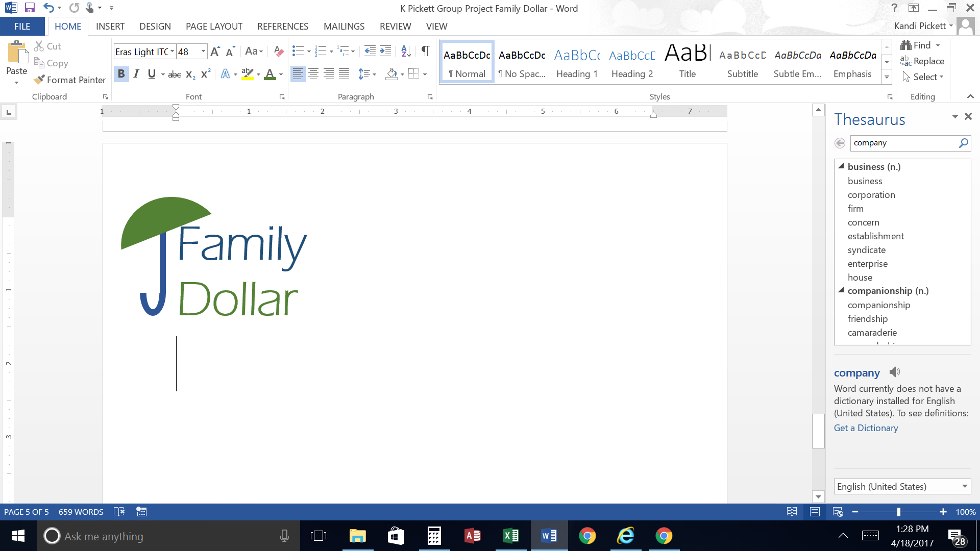Toggle italic formatting
Screen dimensions: 980x551
click(136, 74)
